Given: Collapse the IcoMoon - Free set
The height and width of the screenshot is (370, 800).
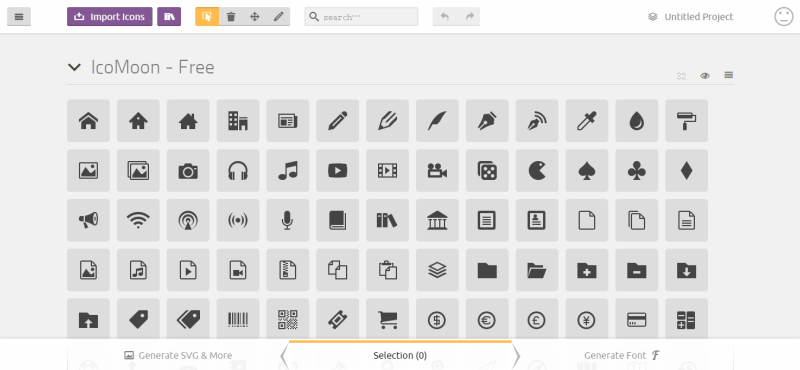Looking at the screenshot, I should (x=74, y=67).
